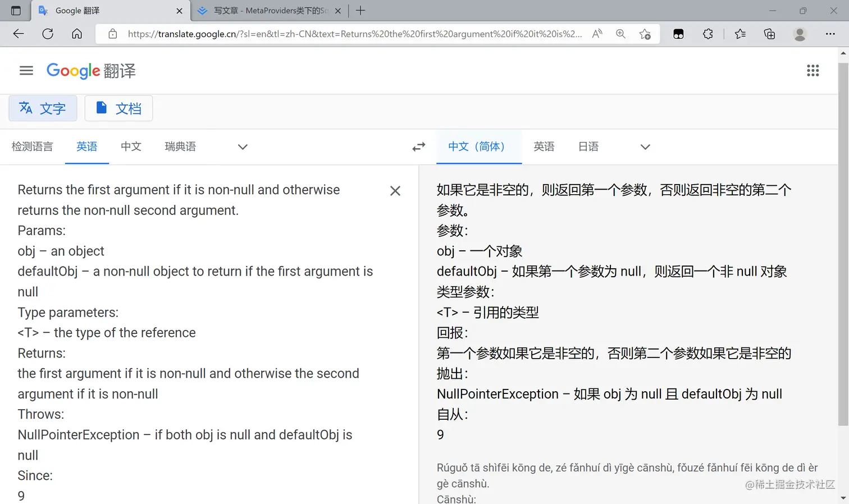
Task: Open the Google Translate main menu
Action: (26, 70)
